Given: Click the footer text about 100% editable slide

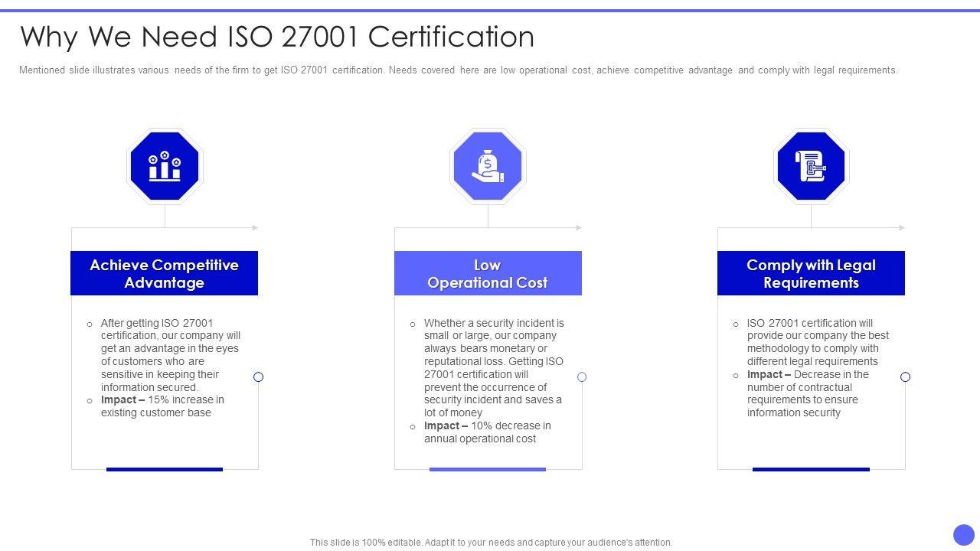Looking at the screenshot, I should 491,543.
